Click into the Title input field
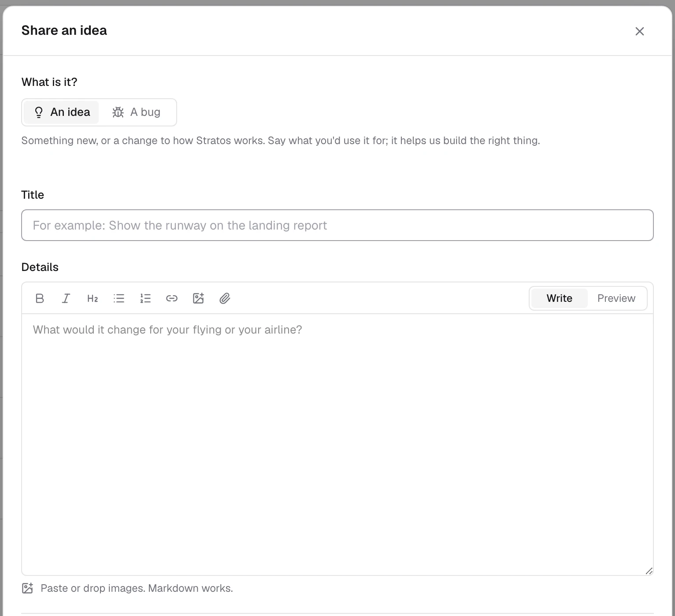 tap(337, 225)
